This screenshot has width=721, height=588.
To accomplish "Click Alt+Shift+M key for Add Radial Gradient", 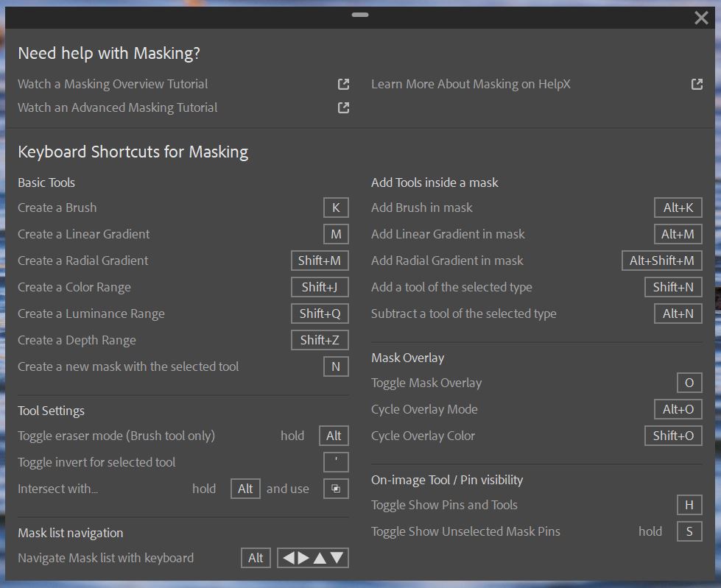I will click(661, 261).
